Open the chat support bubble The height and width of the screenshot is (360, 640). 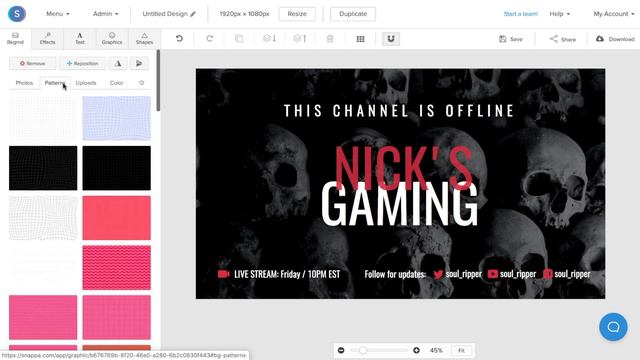613,327
